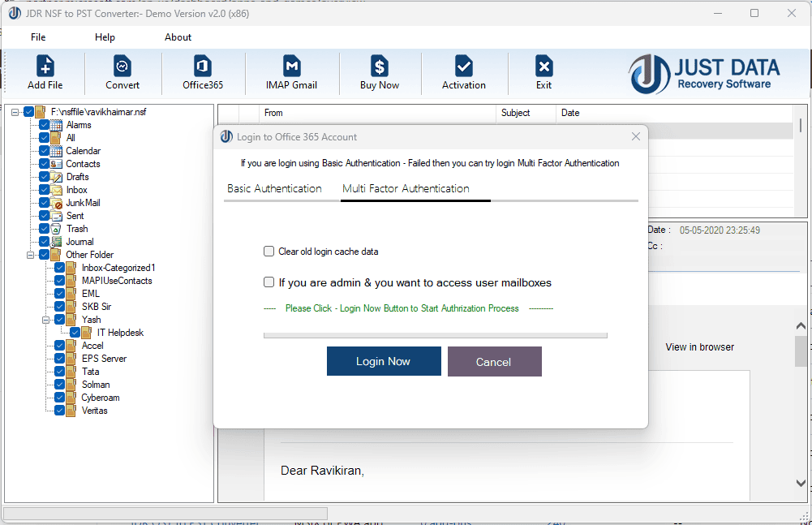
Task: Collapse the Yash folder node
Action: tap(45, 319)
